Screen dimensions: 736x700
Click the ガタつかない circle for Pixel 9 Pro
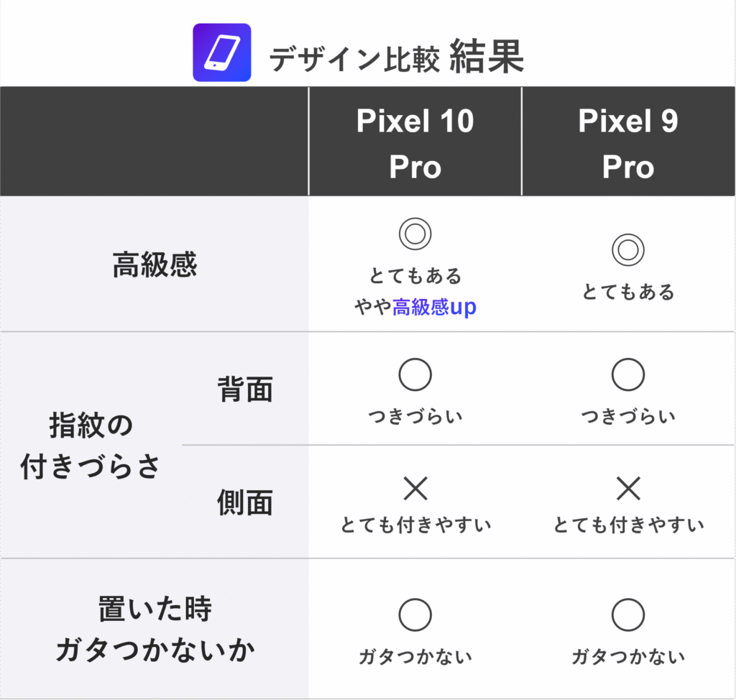[x=628, y=614]
